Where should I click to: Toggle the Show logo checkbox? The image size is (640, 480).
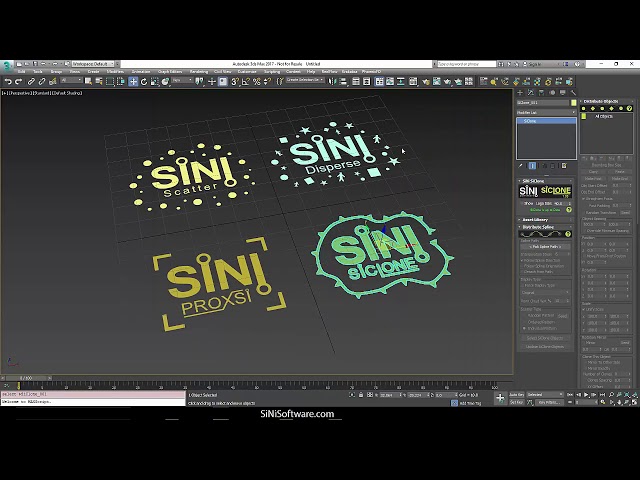[x=522, y=203]
